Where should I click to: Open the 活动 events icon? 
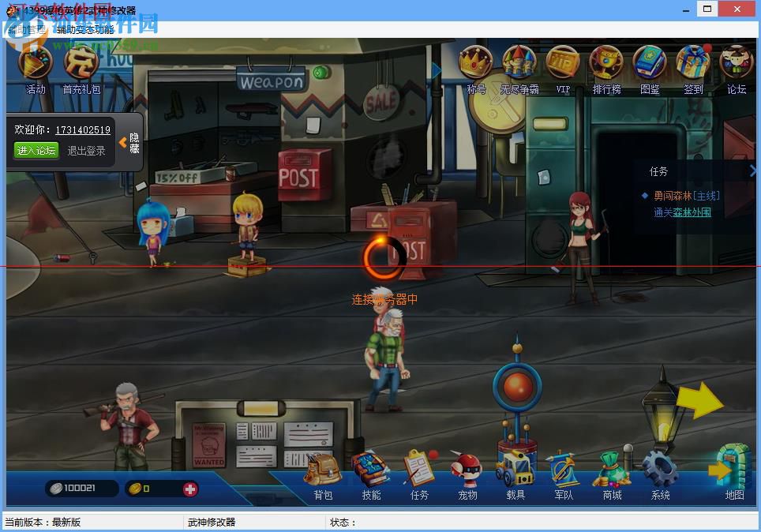[36, 70]
